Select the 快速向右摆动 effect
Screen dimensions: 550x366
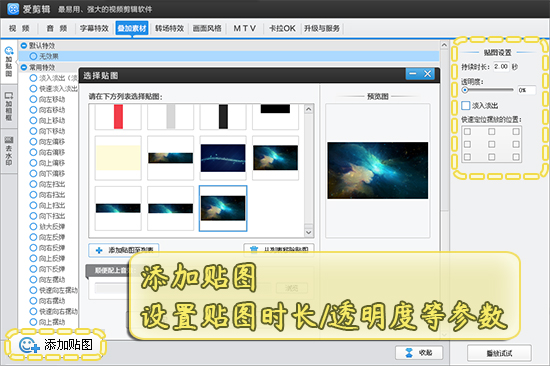click(x=54, y=311)
